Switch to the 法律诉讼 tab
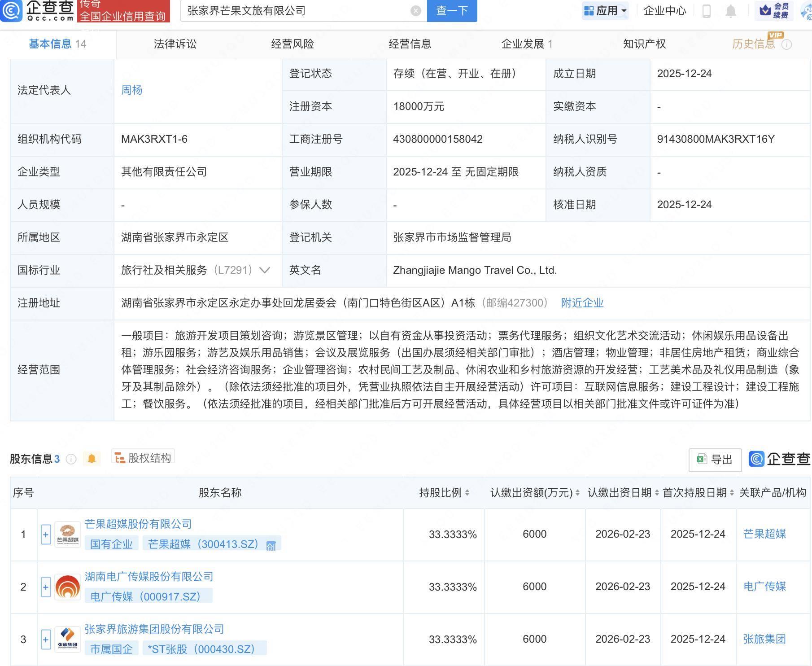The width and height of the screenshot is (812, 666). [176, 44]
